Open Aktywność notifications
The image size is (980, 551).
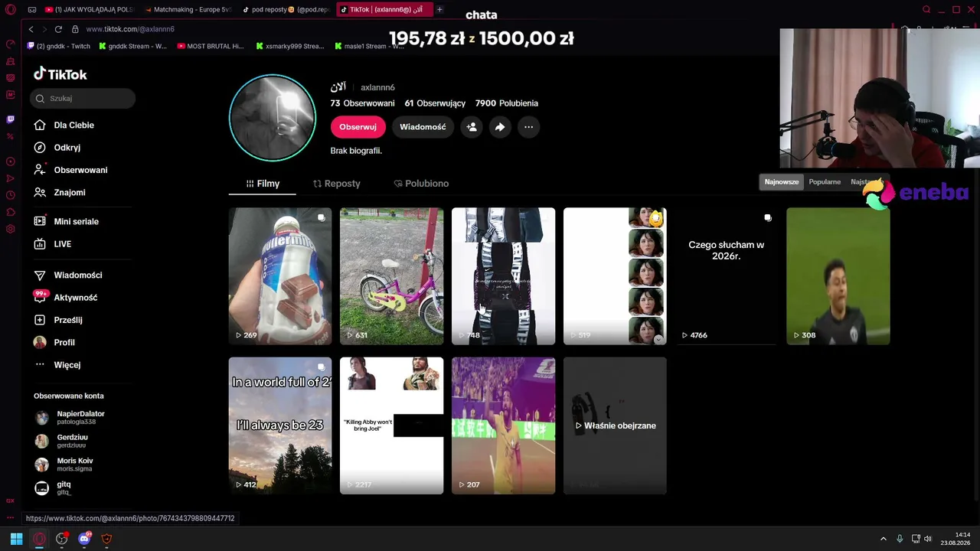coord(75,298)
